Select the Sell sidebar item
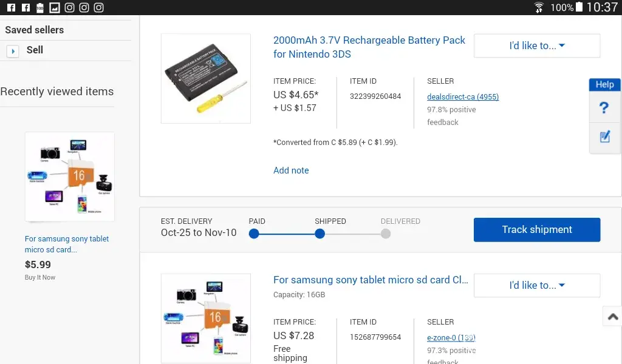The height and width of the screenshot is (364, 622). point(35,50)
